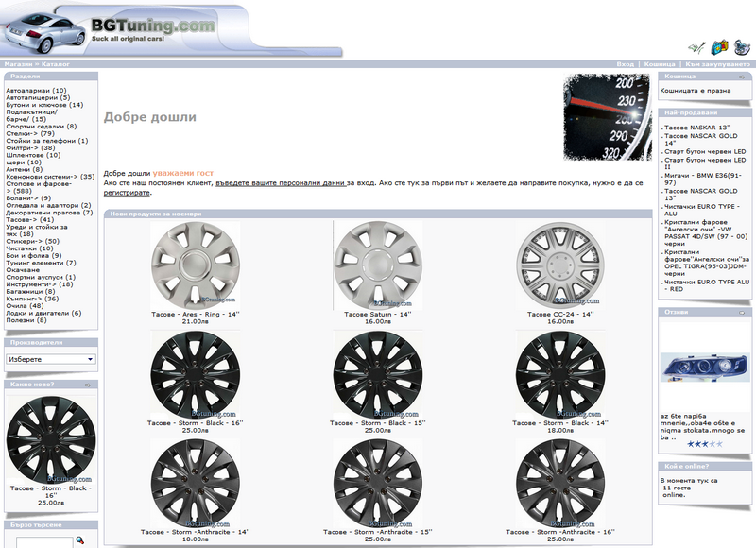
Task: Click the Storm Black 14'' hubcap image
Action: 560,374
